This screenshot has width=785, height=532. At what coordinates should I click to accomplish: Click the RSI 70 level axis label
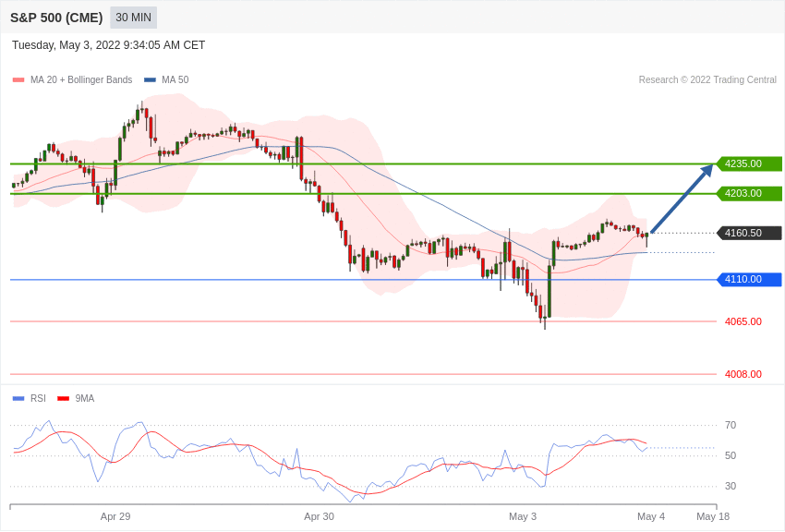(x=731, y=425)
